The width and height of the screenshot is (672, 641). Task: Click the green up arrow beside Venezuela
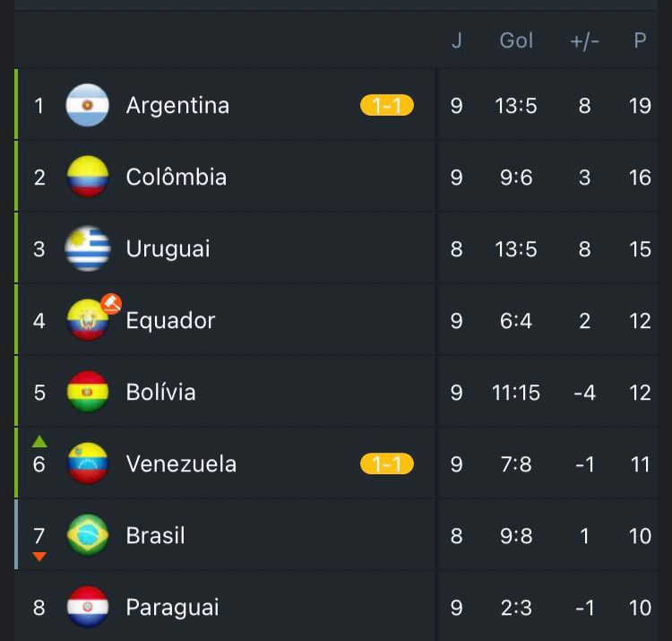click(39, 442)
